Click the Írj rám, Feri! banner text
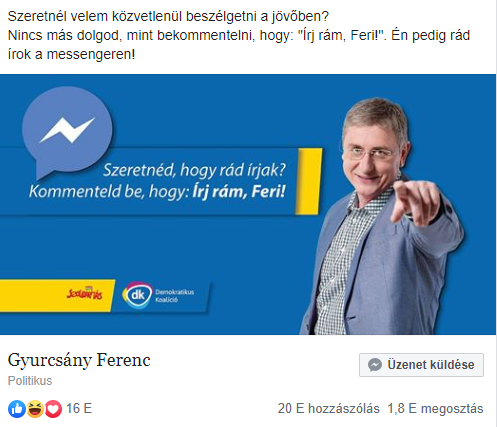497x427 pixels. (x=239, y=192)
